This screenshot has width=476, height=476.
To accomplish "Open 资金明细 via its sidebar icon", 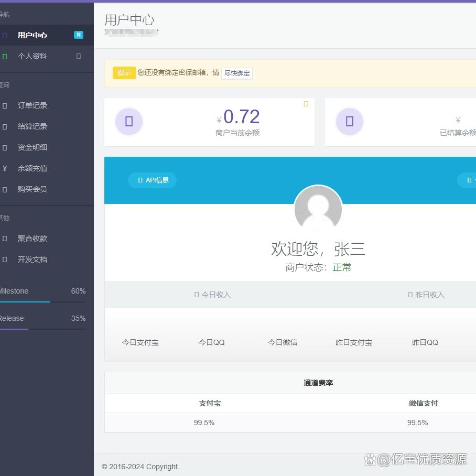I will pos(6,147).
